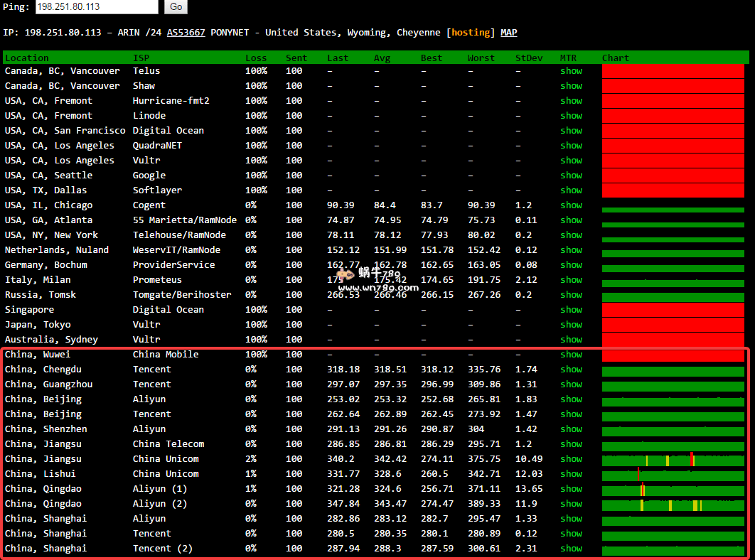Screen dimensions: 755x560
Task: Open the AS53667 link
Action: click(x=186, y=33)
